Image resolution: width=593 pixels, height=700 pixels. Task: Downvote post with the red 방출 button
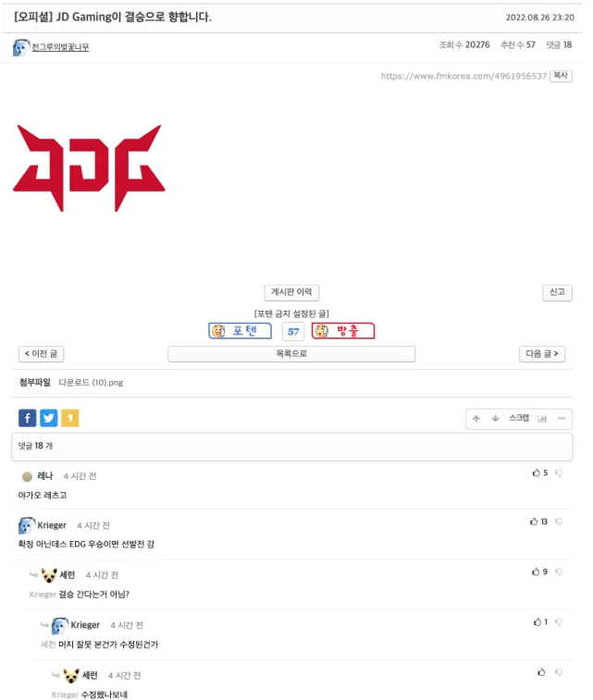(x=343, y=331)
